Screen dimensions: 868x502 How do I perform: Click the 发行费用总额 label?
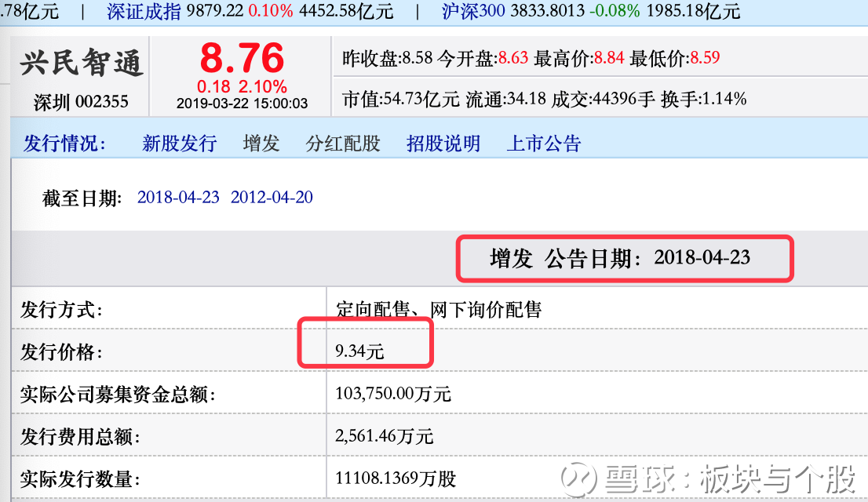point(80,436)
